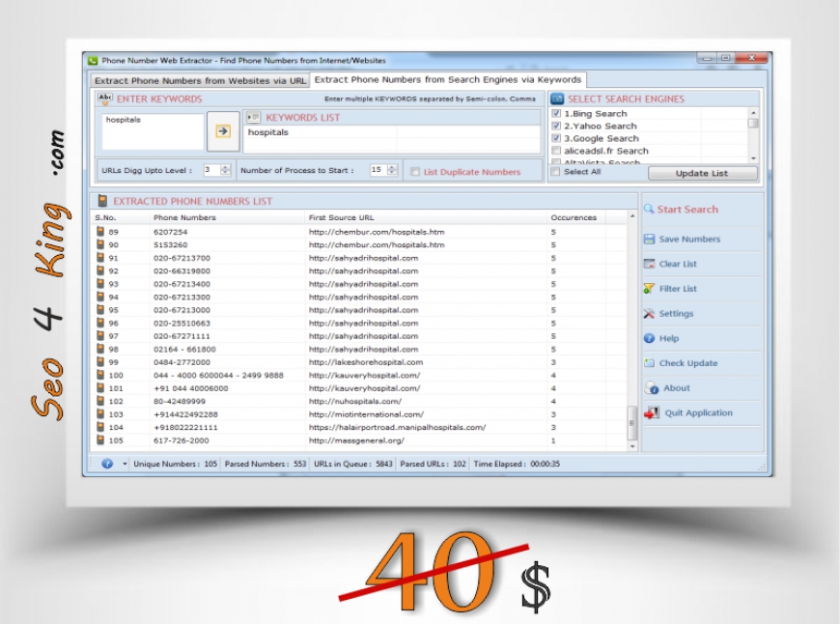Click the Update List button
Viewport: 840px width, 624px height.
click(702, 173)
